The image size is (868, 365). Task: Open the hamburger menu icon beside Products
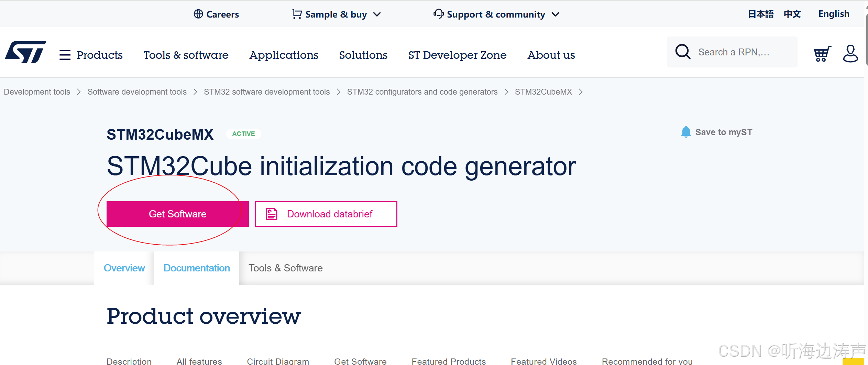click(65, 55)
